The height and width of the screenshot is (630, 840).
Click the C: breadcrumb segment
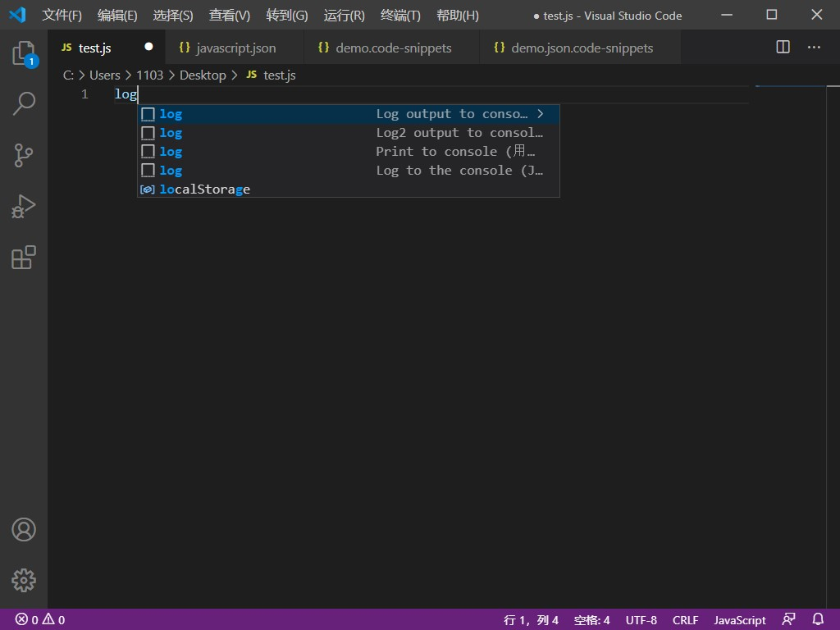(x=68, y=75)
